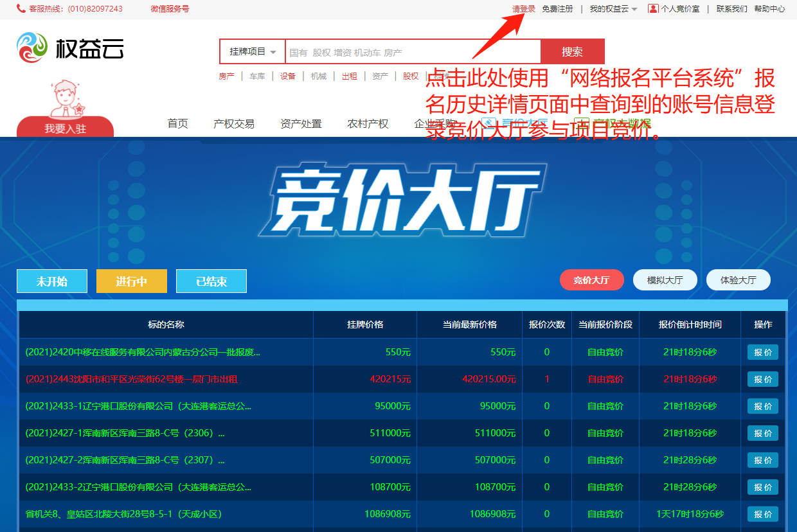Select the 进行中 tab
The image size is (797, 532).
pyautogui.click(x=132, y=281)
